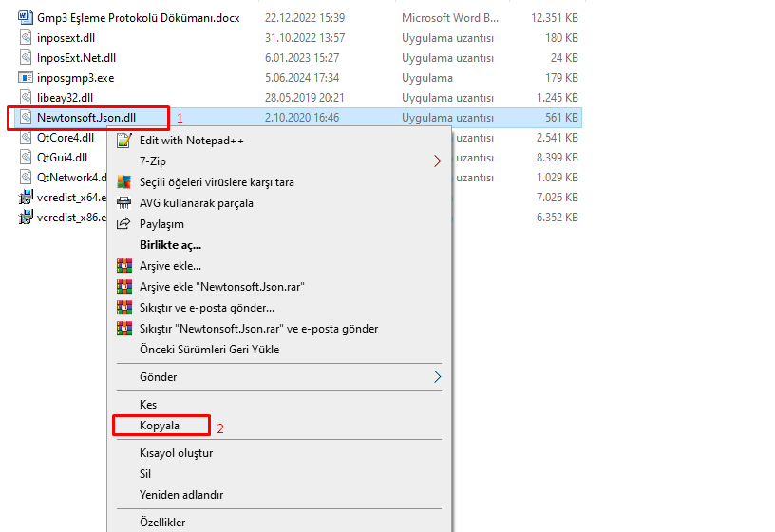This screenshot has width=775, height=532.
Task: Choose 'AVG kullanarak parçala'
Action: click(197, 203)
